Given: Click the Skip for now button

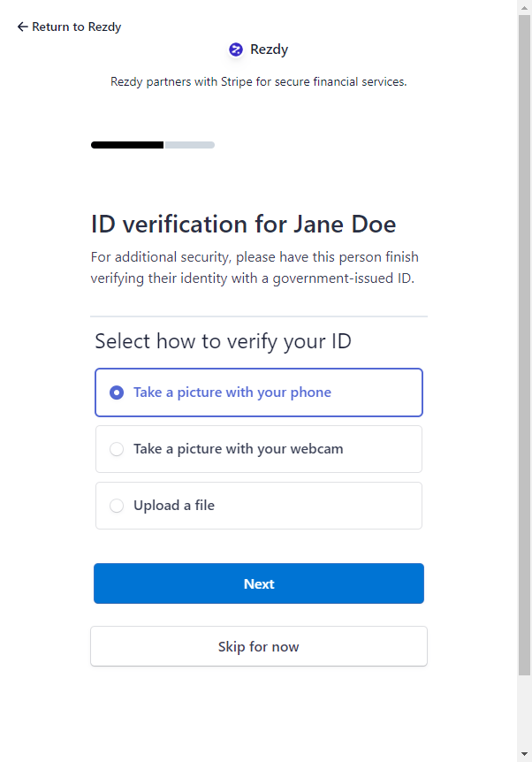Looking at the screenshot, I should [x=259, y=646].
